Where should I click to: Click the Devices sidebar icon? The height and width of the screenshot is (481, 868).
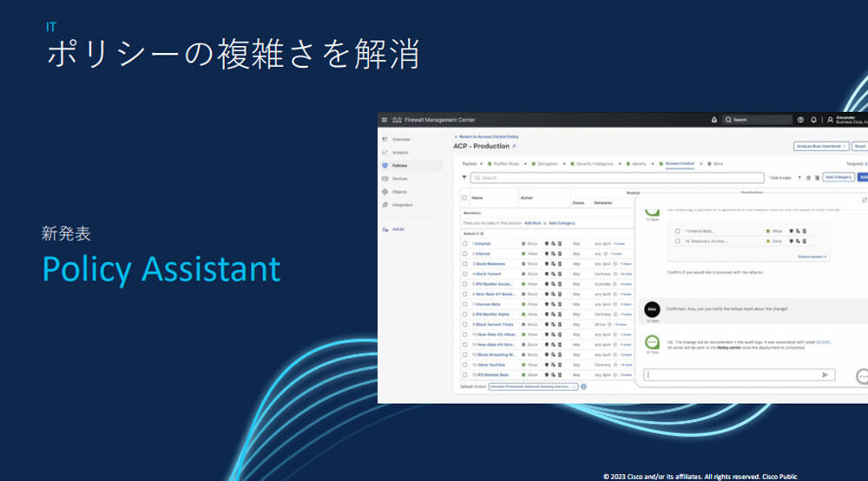click(x=385, y=179)
